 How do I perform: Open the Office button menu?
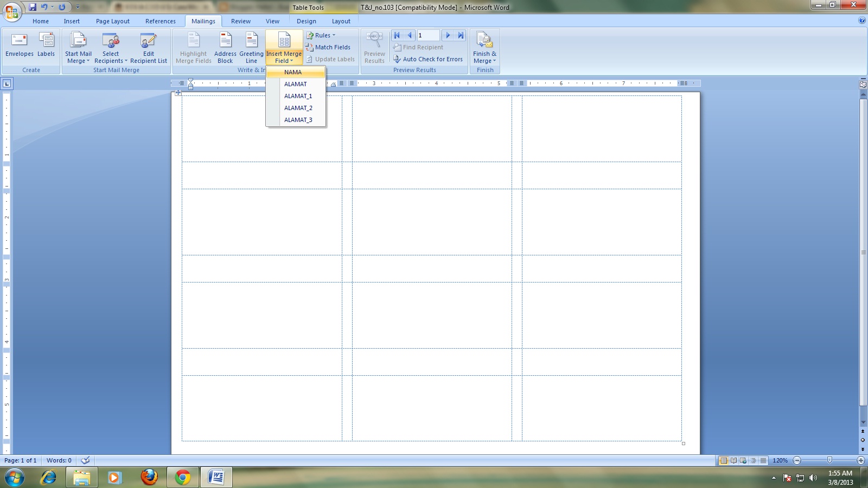click(11, 11)
